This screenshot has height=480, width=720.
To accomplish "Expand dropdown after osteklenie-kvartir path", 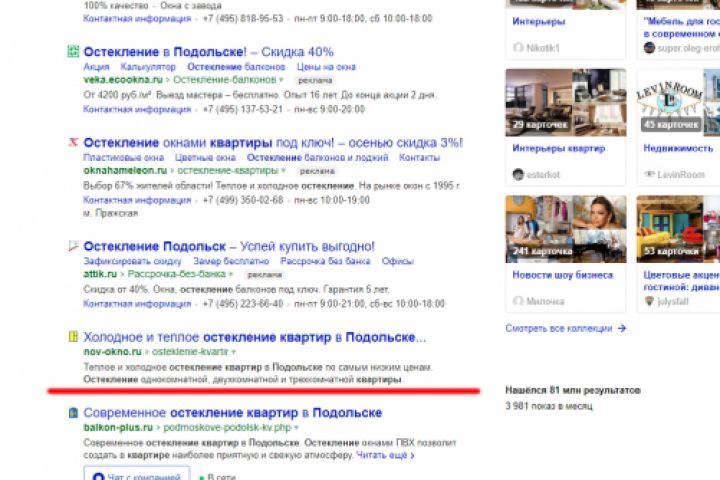I will (234, 352).
